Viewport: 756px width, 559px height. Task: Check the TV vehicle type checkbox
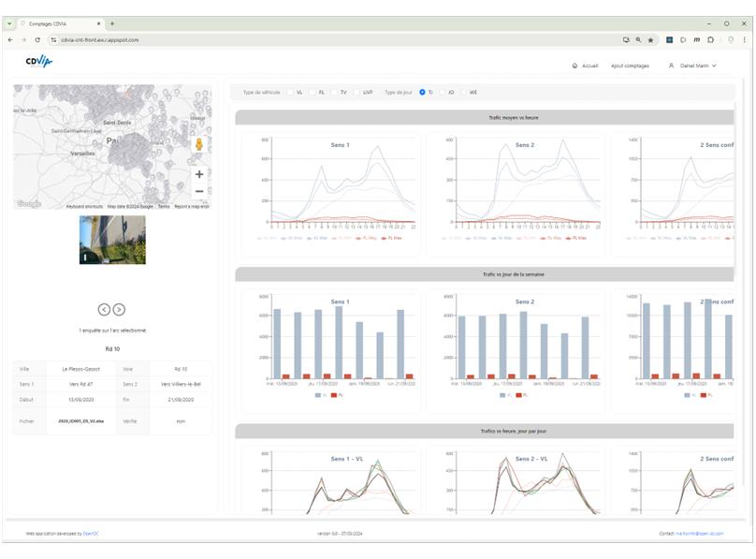pos(335,92)
